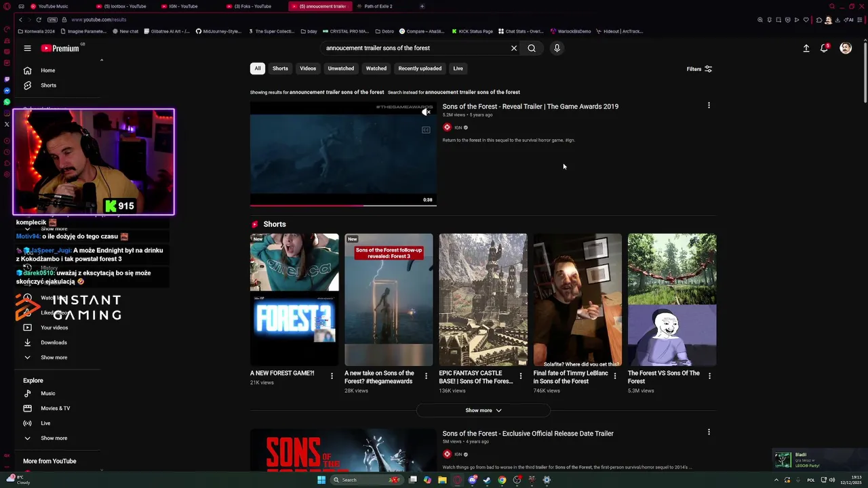Seek on the video preview progress bar
This screenshot has height=488, width=868.
343,205
